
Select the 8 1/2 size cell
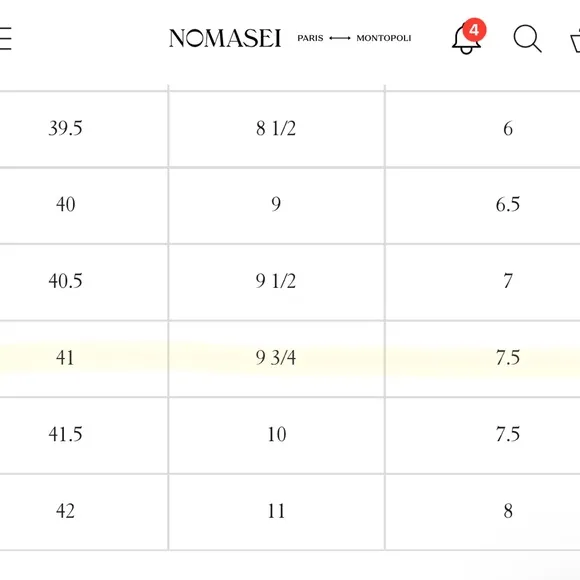pos(276,129)
